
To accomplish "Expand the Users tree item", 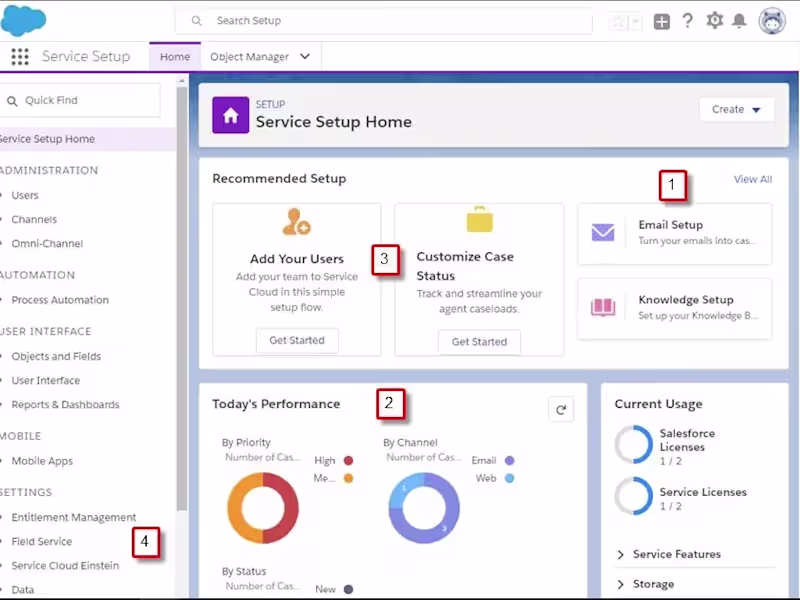I will [x=3, y=195].
